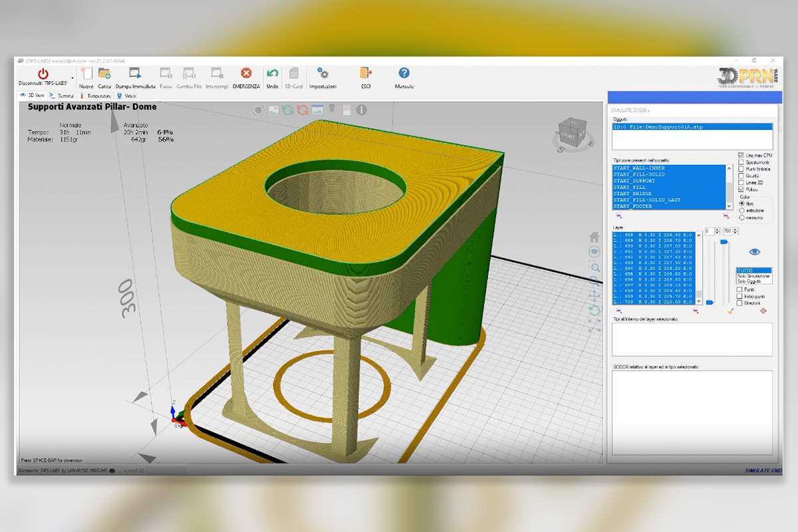Click the home view icon in the viewport
Viewport: 798px width, 532px height.
pyautogui.click(x=595, y=237)
